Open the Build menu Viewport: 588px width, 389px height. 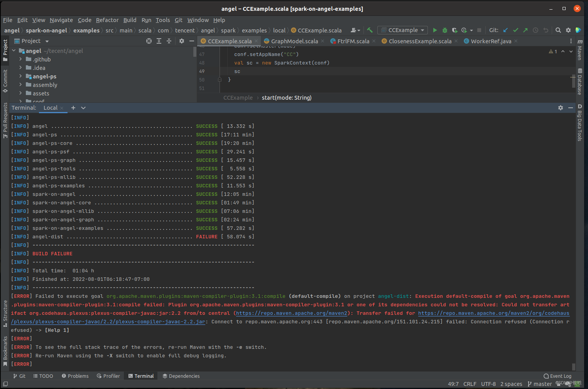tap(130, 20)
